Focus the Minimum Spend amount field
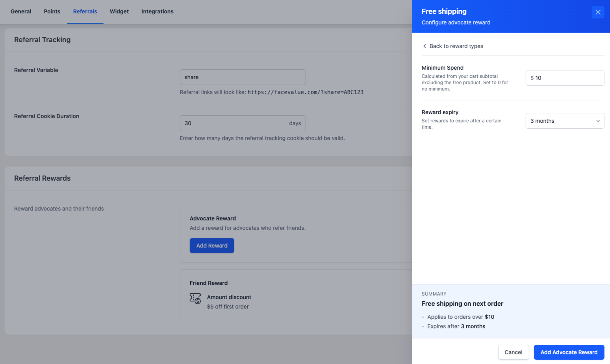610x364 pixels. coord(567,78)
